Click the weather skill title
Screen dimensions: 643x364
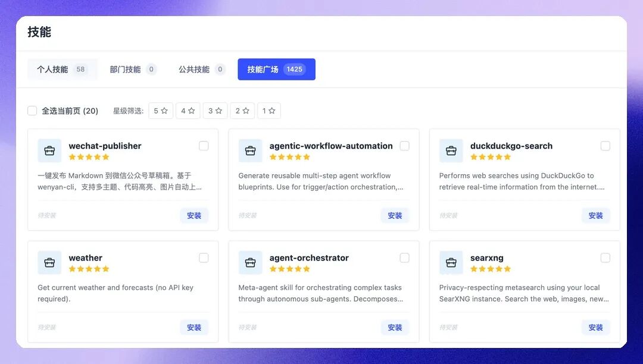[x=85, y=258]
